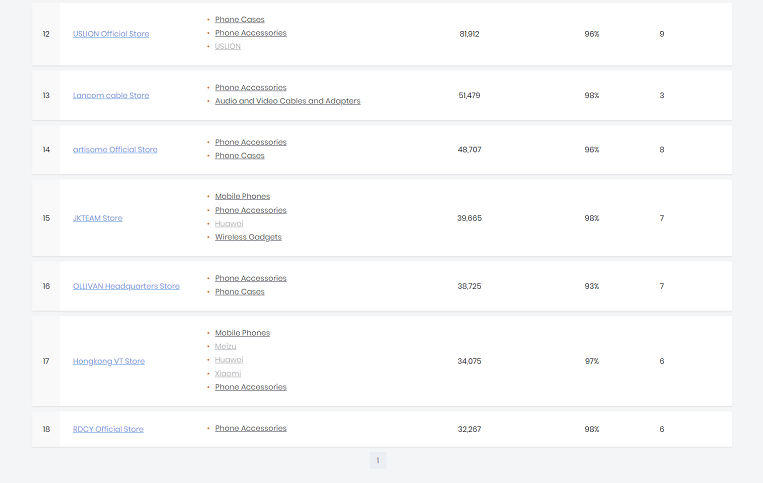This screenshot has height=483, width=763.
Task: Select page 1 in the pagination
Action: coord(377,460)
